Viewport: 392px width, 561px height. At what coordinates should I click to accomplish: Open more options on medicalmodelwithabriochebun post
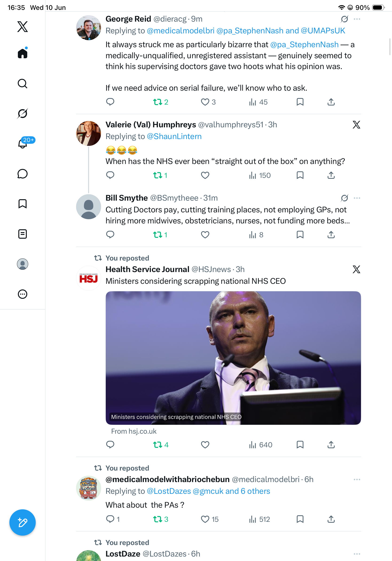tap(357, 479)
